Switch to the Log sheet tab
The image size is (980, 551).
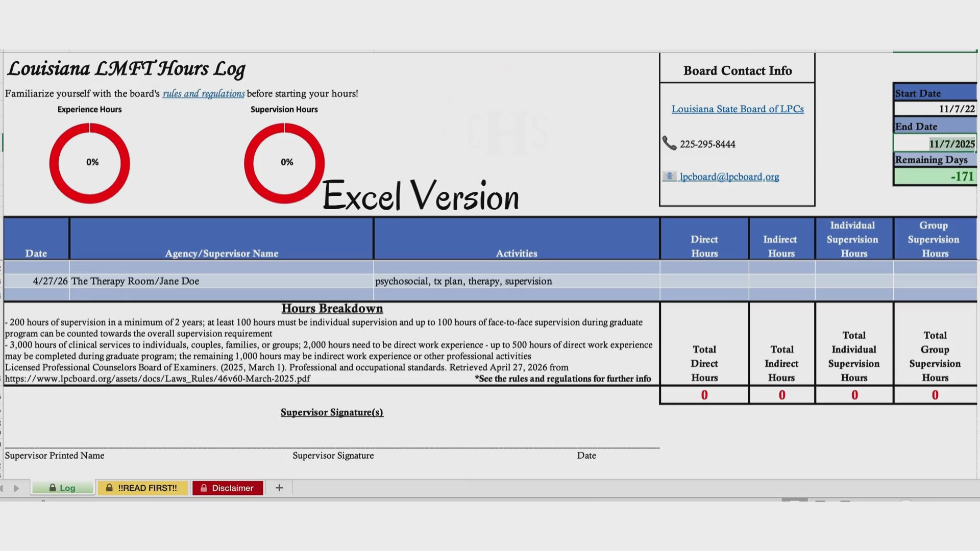(x=63, y=488)
